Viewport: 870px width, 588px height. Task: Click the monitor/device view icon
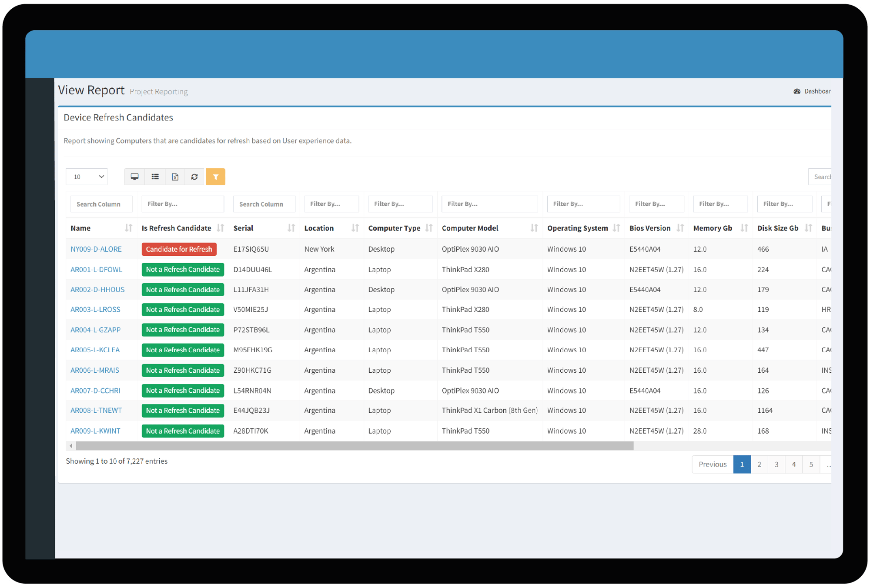(134, 177)
